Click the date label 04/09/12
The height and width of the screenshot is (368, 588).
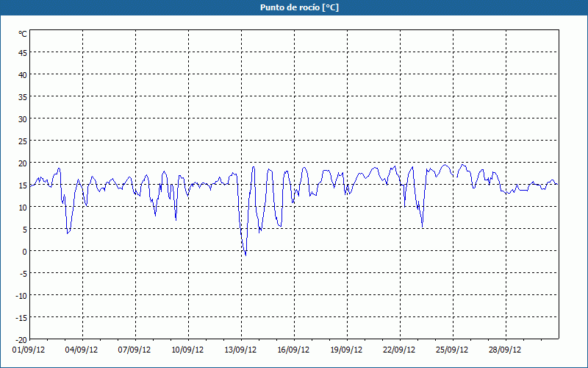tap(82, 350)
